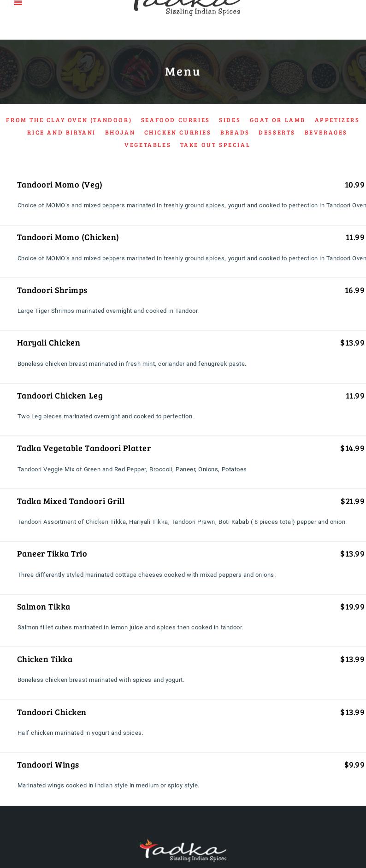Viewport: 366px width, 868px height.
Task: Click the Menu banner heading
Action: click(183, 71)
